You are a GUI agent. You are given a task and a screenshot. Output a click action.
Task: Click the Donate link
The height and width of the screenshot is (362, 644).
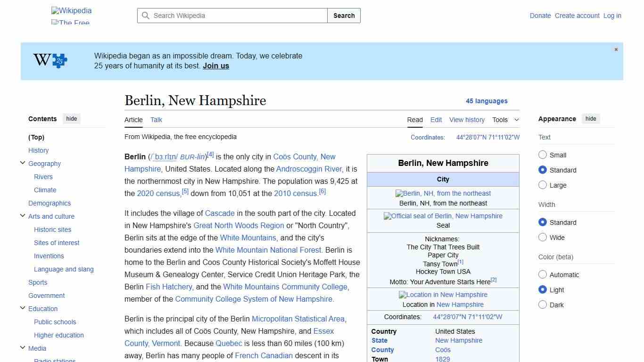click(540, 16)
